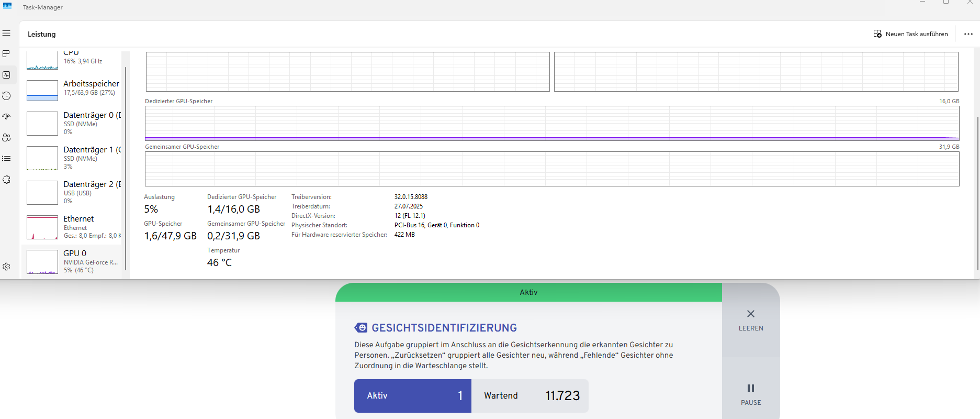Click the GPU details pane scrollbar

pyautogui.click(x=977, y=193)
